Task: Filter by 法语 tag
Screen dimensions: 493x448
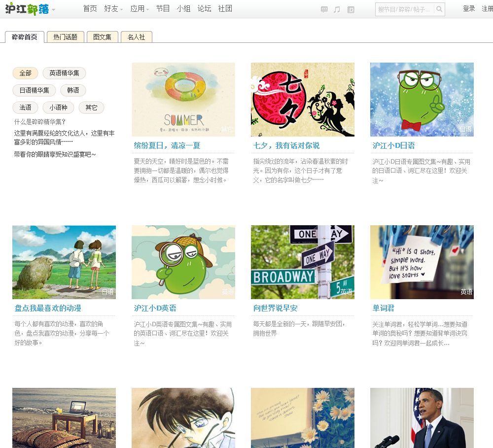Action: [26, 107]
